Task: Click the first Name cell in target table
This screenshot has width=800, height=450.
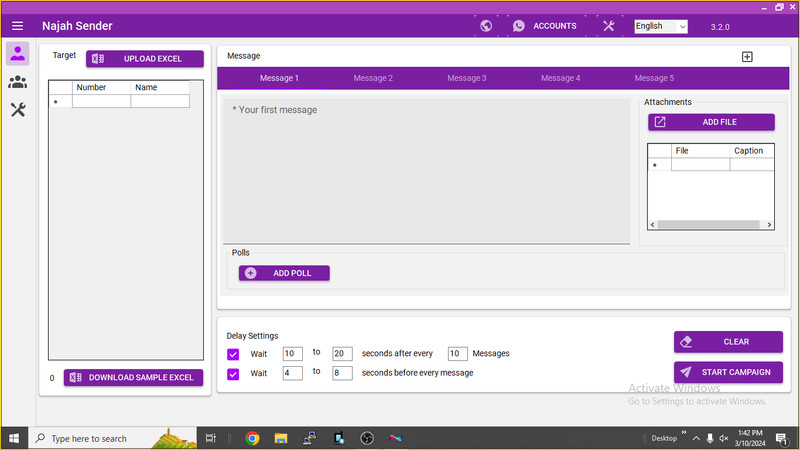Action: (x=160, y=101)
